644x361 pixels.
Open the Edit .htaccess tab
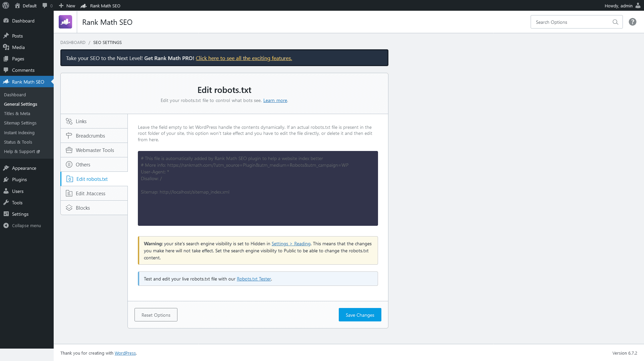pos(94,193)
